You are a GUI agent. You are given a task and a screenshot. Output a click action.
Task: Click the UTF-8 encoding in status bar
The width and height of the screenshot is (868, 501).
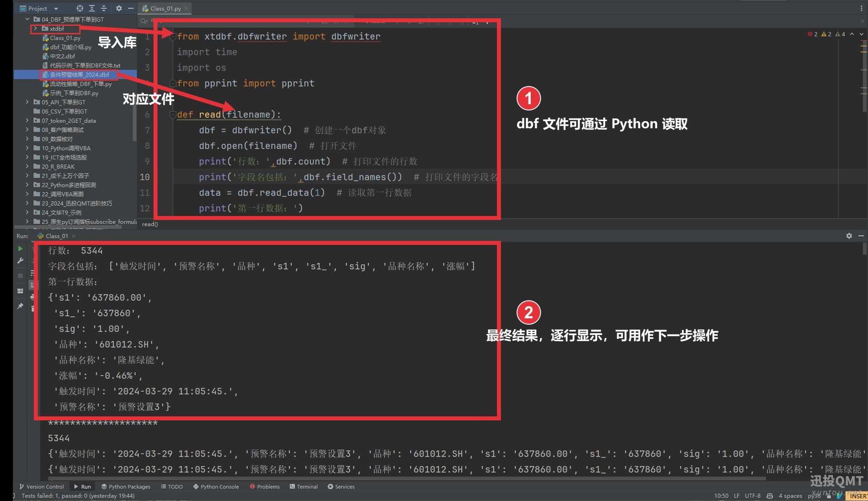[x=752, y=495]
